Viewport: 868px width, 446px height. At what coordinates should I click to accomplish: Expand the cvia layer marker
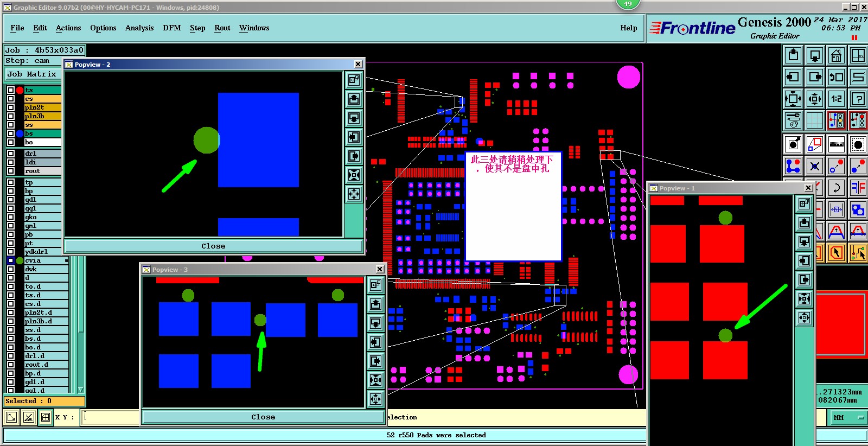tap(66, 260)
